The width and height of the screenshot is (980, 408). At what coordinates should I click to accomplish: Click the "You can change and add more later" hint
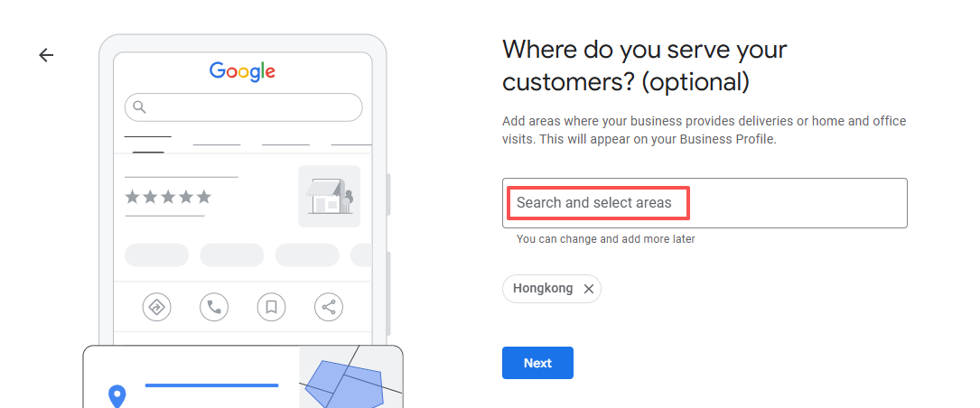tap(605, 239)
